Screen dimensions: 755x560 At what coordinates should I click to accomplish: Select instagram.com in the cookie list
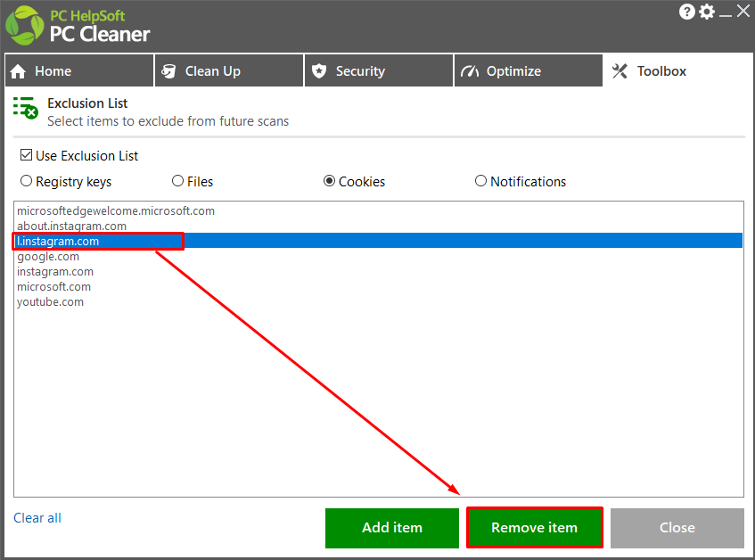(x=378, y=272)
